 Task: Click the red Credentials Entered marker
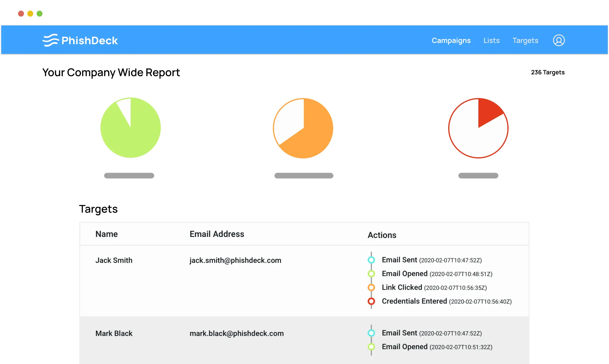point(371,301)
